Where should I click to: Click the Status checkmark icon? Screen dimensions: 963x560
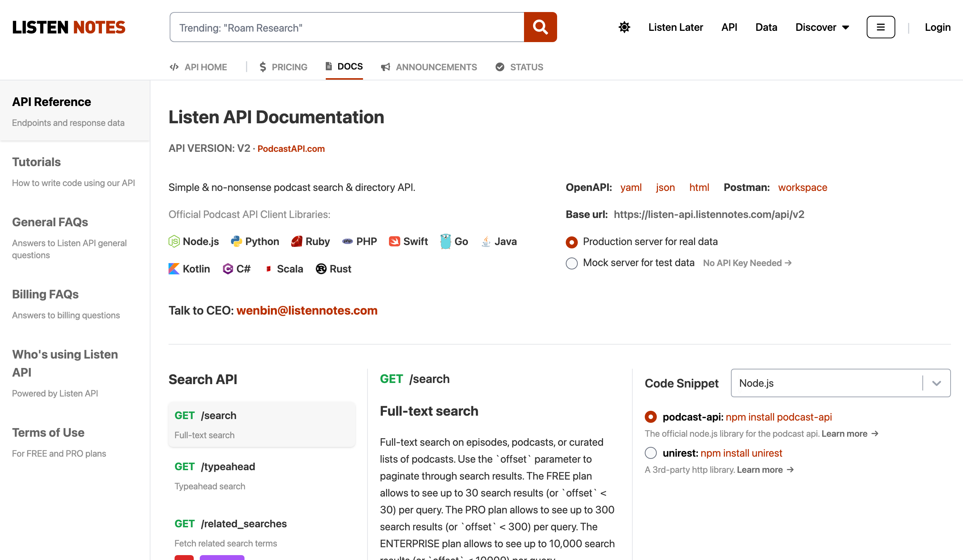[500, 67]
